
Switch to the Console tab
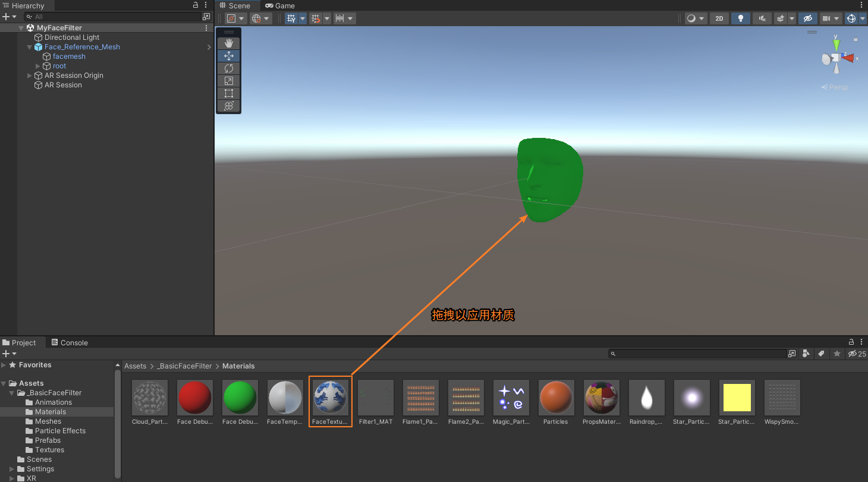(x=70, y=342)
